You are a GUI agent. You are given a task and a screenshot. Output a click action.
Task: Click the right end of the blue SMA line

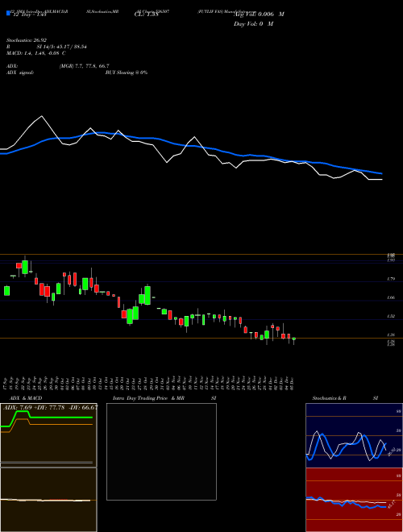click(381, 173)
